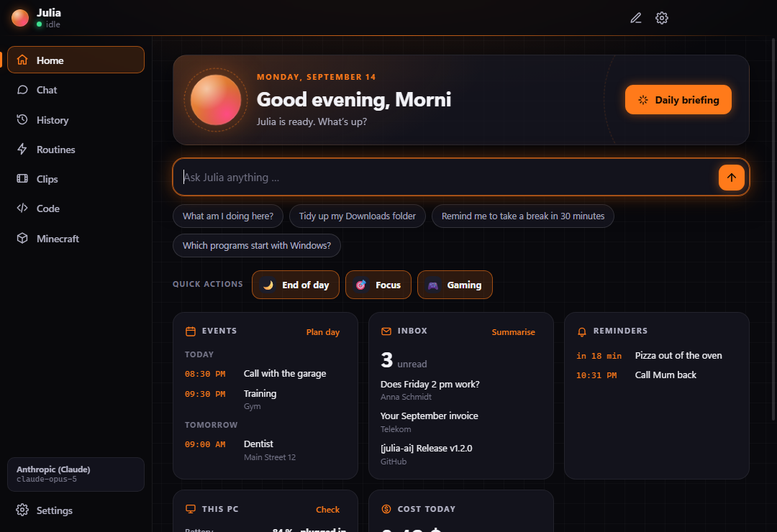Open the Anthropic (Claude) model selector card
The image size is (777, 532).
click(x=76, y=474)
